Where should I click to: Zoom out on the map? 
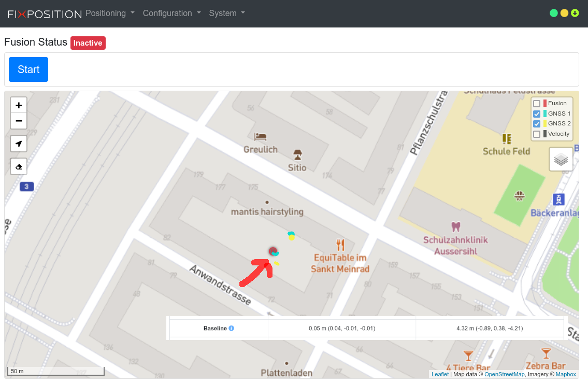coord(19,121)
